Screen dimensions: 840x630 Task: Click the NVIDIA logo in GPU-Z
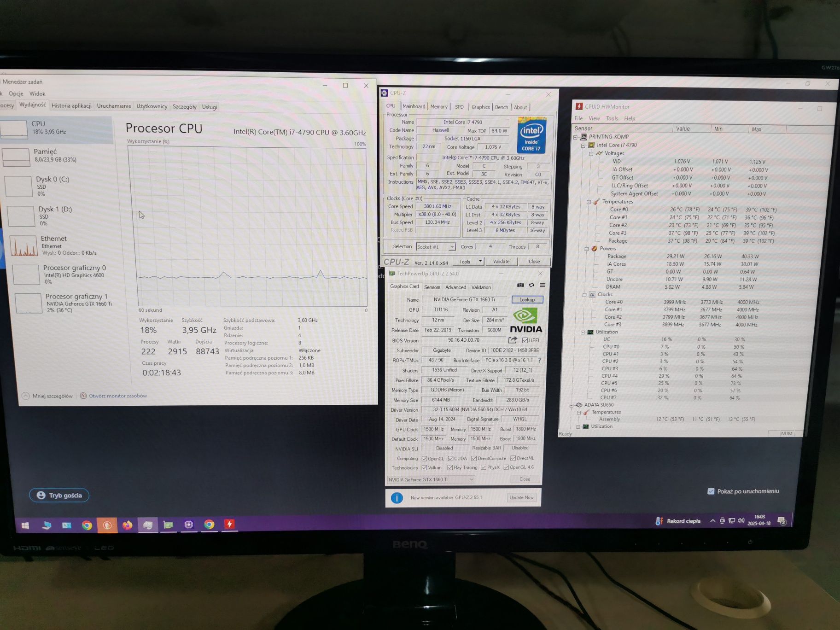tap(526, 321)
